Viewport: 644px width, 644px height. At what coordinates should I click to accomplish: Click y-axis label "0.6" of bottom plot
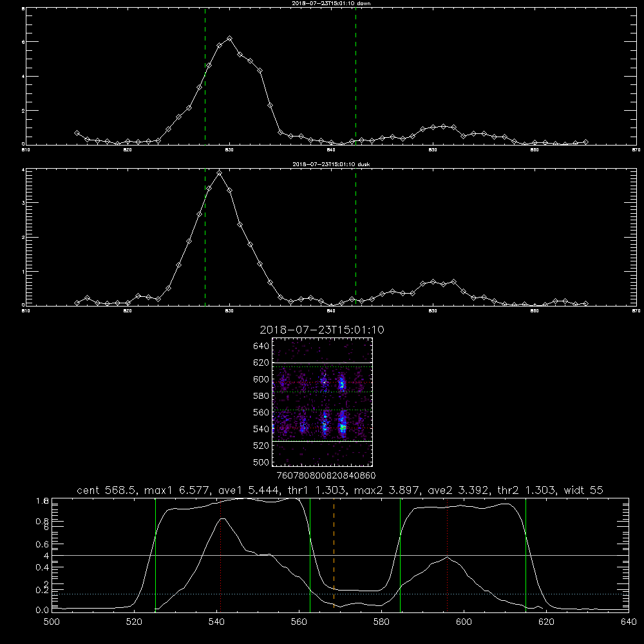point(43,544)
